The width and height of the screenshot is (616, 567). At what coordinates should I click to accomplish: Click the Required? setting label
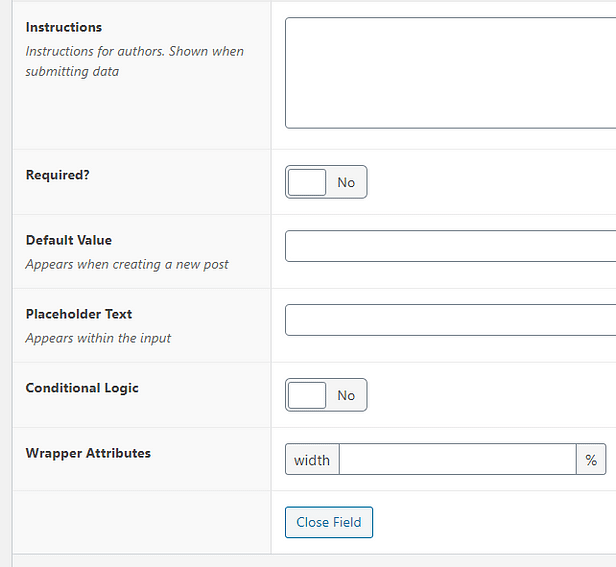57,174
